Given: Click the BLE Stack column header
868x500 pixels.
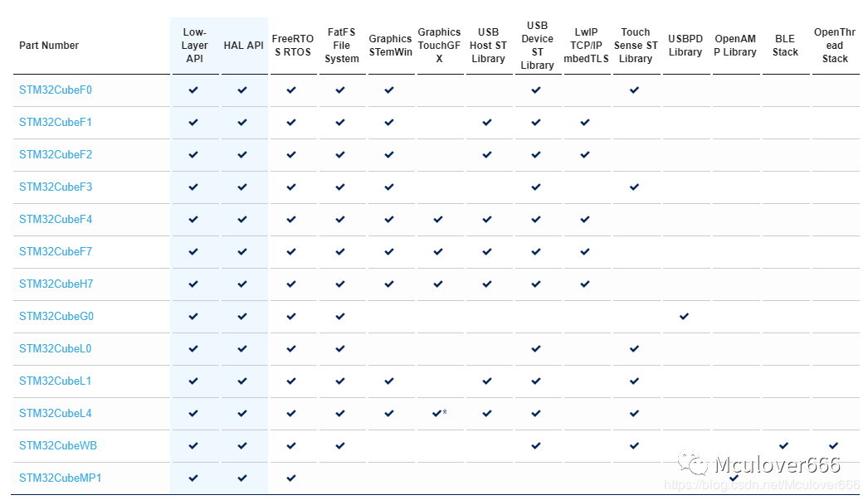Looking at the screenshot, I should pos(785,46).
